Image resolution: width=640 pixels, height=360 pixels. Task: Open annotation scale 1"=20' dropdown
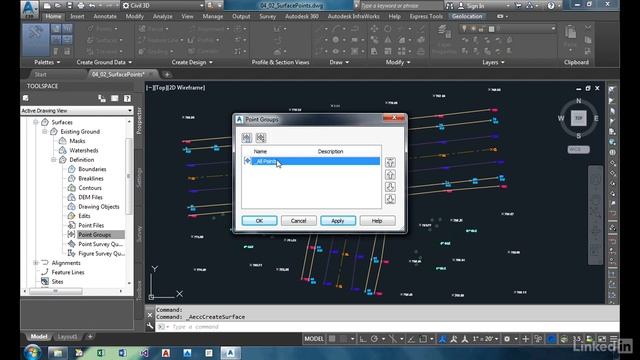coord(486,339)
